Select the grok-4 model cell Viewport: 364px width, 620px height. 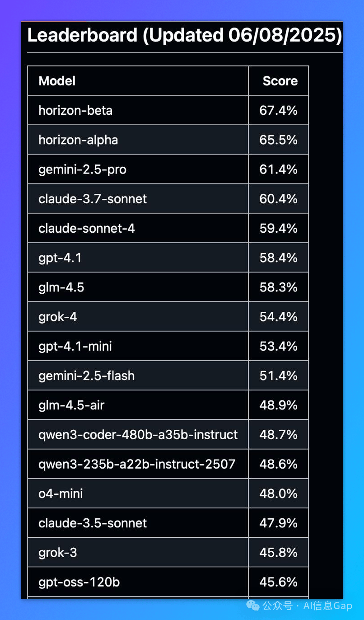pyautogui.click(x=138, y=316)
